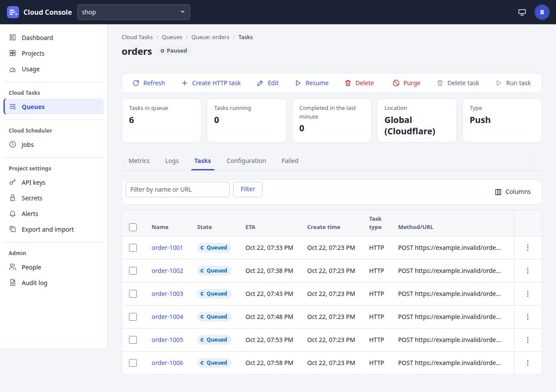
Task: Click the Filter button
Action: tap(248, 189)
